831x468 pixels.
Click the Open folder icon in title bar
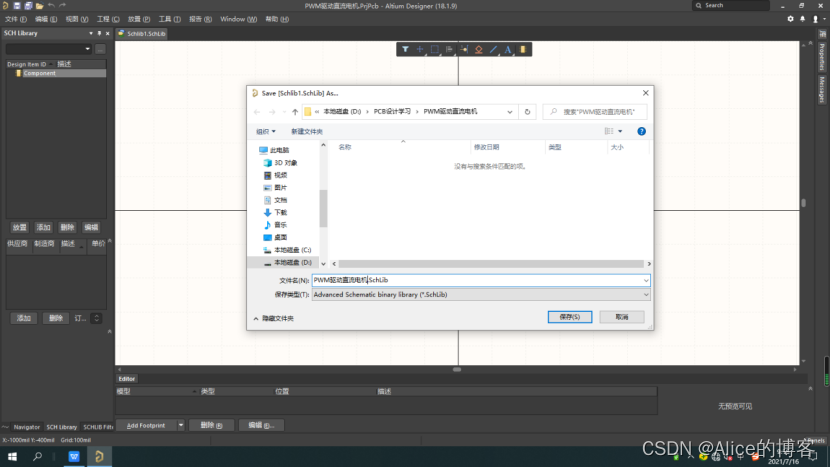coord(39,6)
